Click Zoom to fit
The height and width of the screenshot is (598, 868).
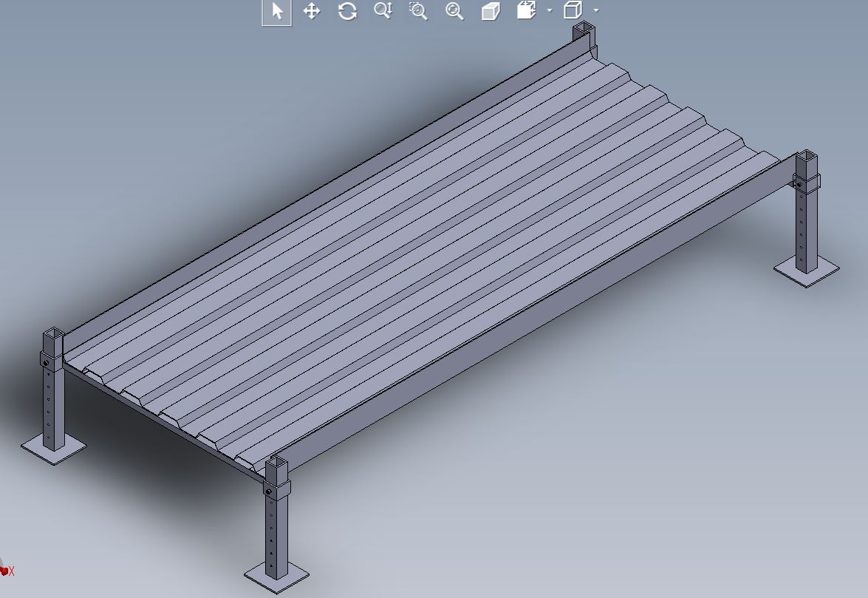[x=454, y=11]
